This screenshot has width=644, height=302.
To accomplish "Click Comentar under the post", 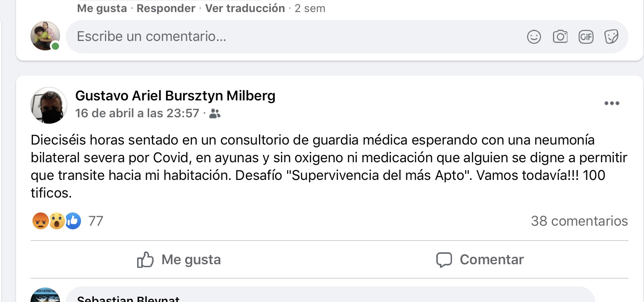I will pyautogui.click(x=480, y=260).
